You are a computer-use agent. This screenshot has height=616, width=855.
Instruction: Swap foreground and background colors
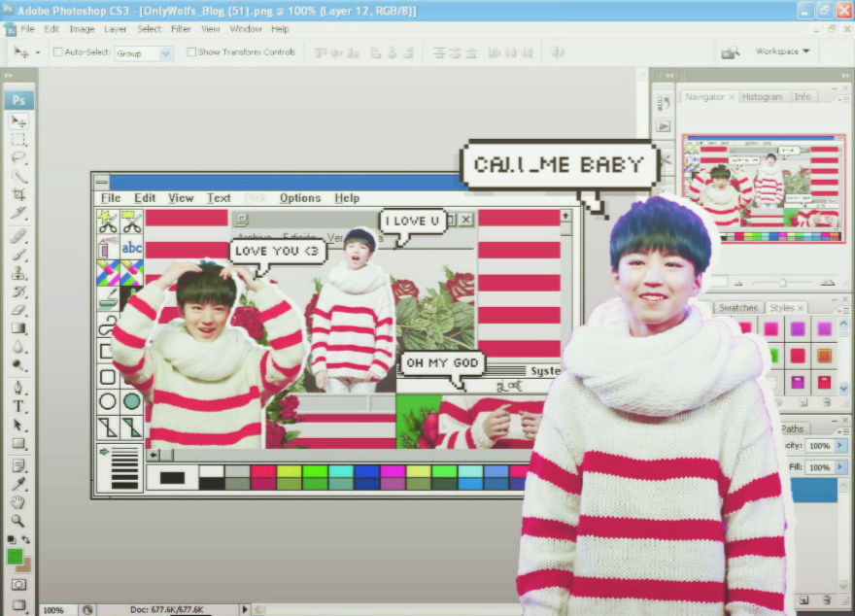click(25, 539)
